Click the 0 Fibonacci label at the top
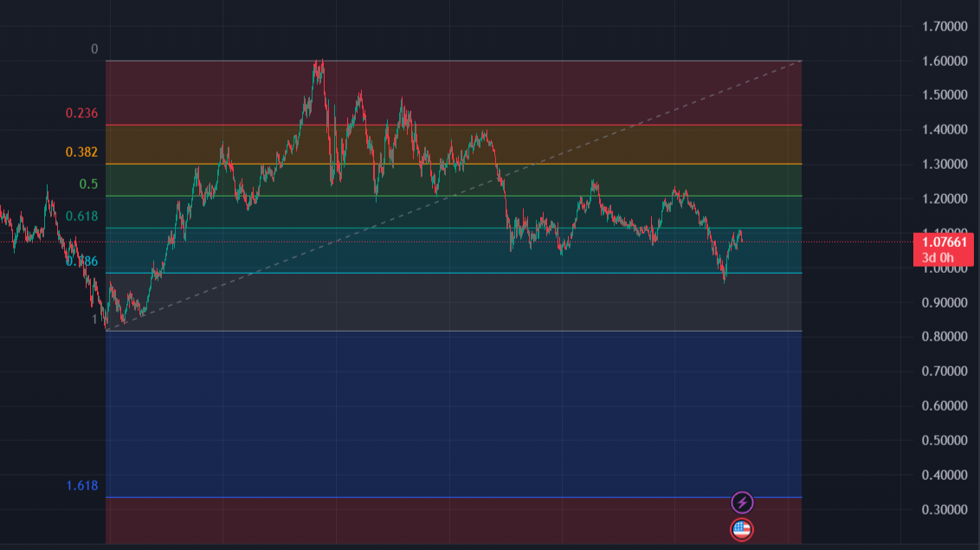980x550 pixels. 95,48
